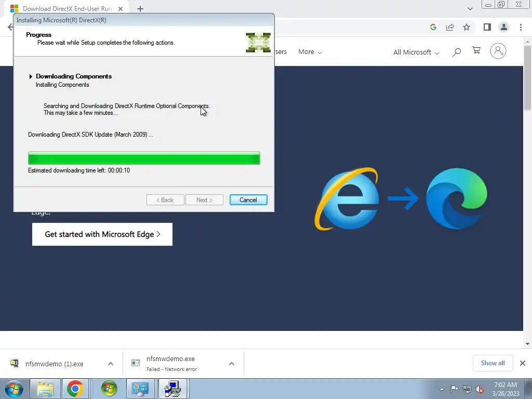Select the Download DirectX End-User Runtime tab

click(67, 9)
